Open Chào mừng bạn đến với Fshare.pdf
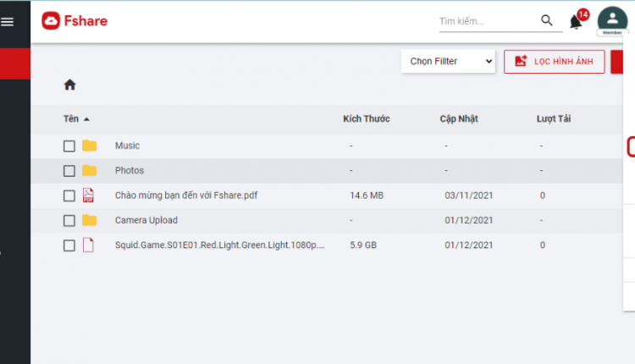The width and height of the screenshot is (635, 364). point(186,196)
